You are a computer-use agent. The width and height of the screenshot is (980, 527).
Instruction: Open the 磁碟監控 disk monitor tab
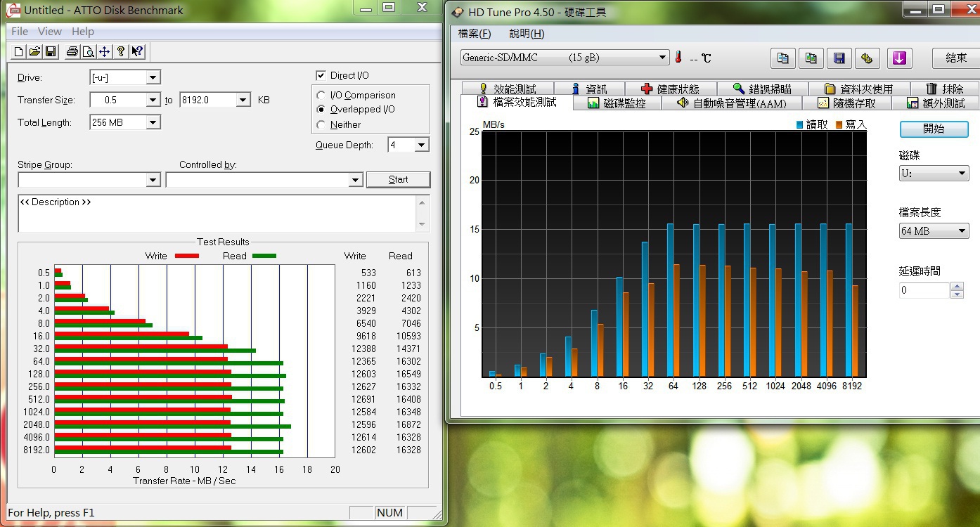click(618, 103)
